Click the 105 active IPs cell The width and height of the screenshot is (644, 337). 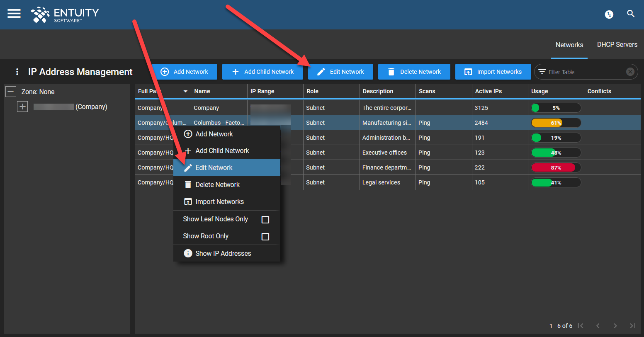coord(500,182)
